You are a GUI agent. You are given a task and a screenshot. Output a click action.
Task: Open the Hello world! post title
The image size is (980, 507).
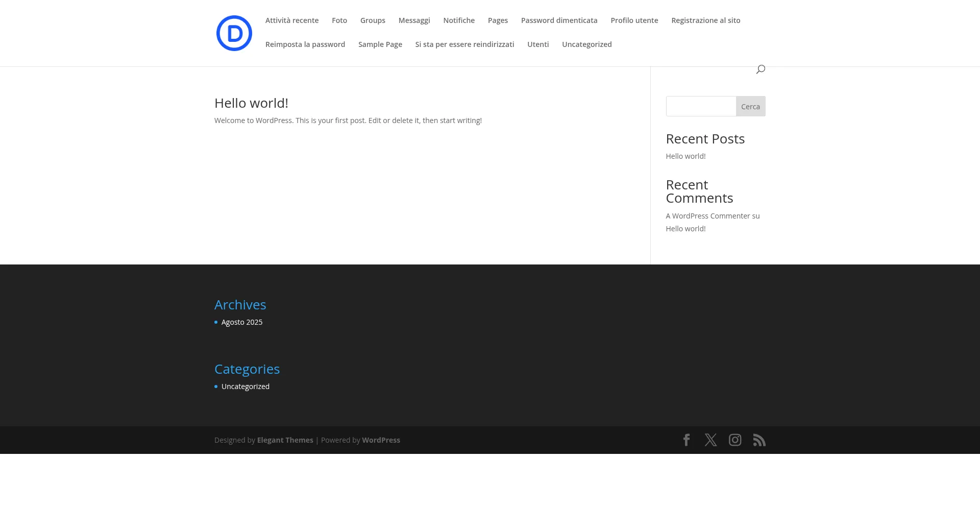pyautogui.click(x=251, y=103)
